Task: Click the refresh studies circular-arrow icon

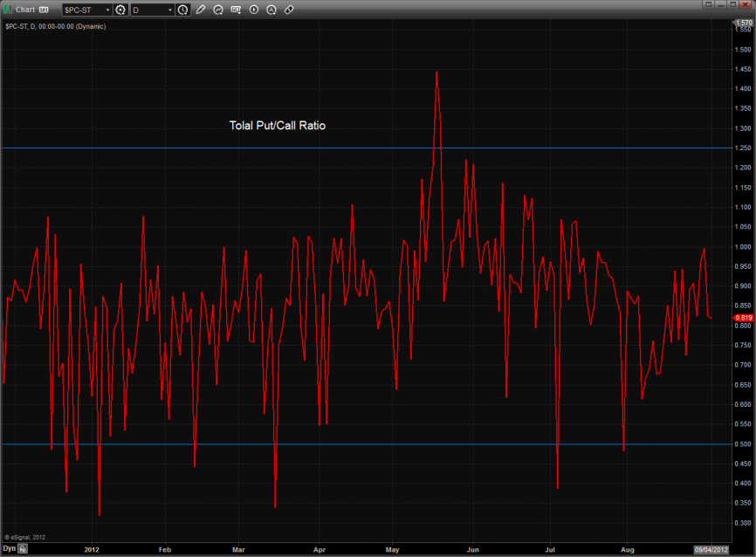Action: click(218, 10)
